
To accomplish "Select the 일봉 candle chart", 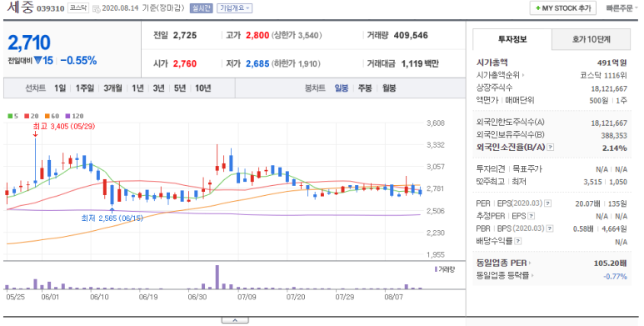I will tap(342, 88).
